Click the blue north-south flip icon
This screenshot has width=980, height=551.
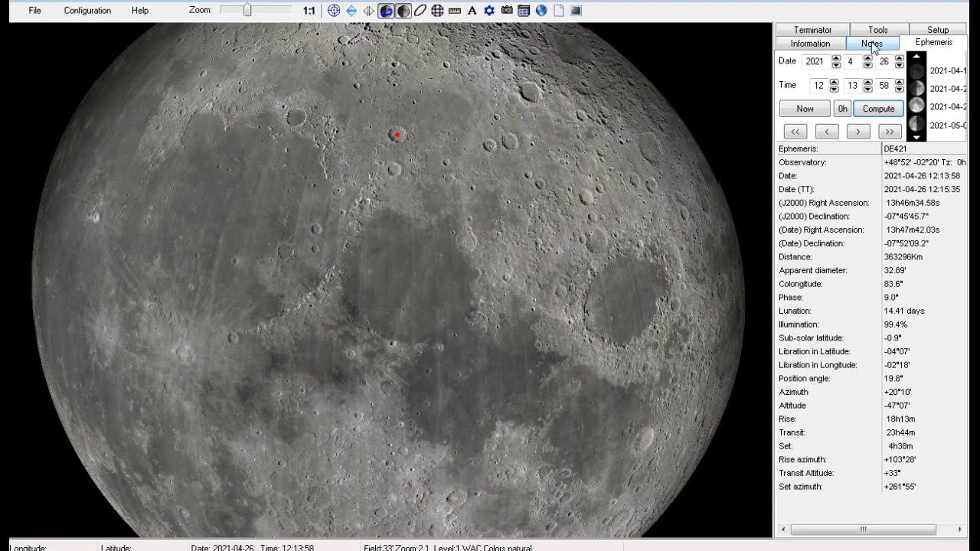[351, 11]
